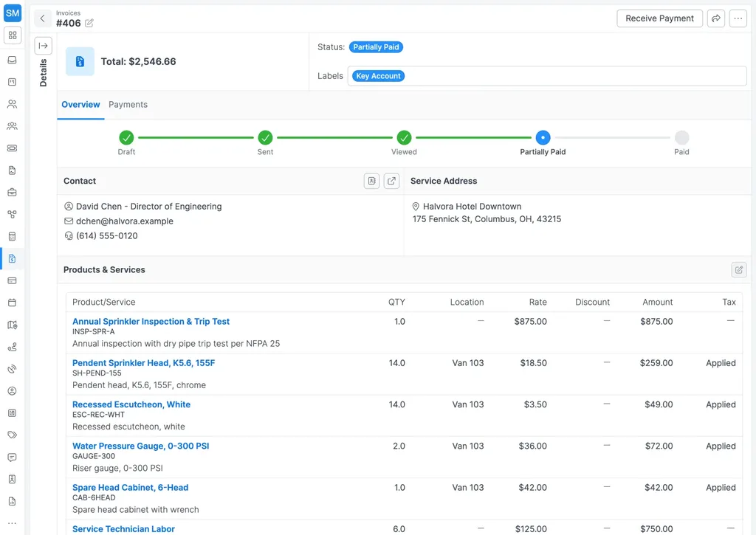Image resolution: width=756 pixels, height=535 pixels.
Task: Click the Total: $2,546.66 text
Action: [138, 61]
